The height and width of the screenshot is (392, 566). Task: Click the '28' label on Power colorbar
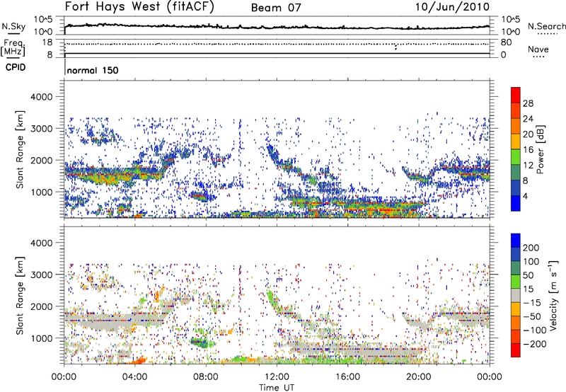(528, 103)
